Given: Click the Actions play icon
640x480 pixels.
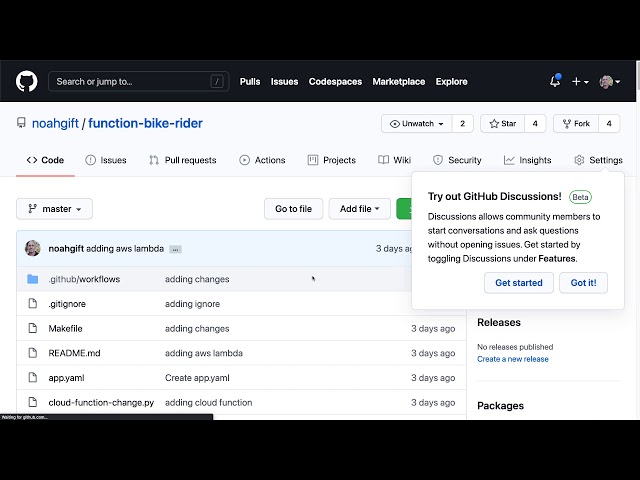Looking at the screenshot, I should click(244, 160).
